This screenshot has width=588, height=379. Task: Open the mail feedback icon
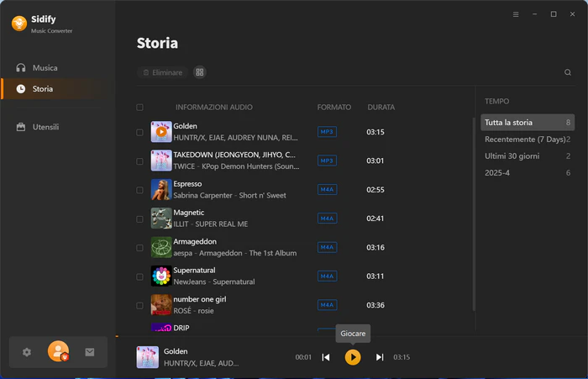[90, 352]
